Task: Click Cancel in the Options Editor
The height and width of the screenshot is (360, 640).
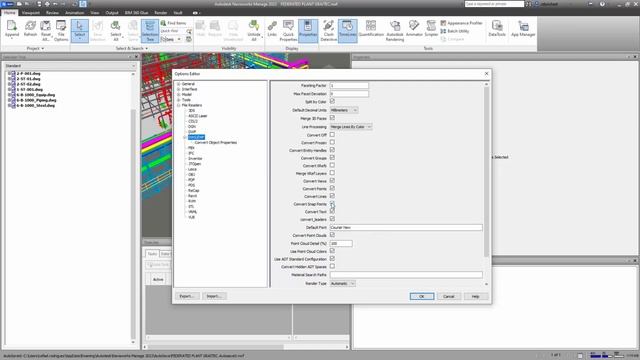Action: pos(449,296)
